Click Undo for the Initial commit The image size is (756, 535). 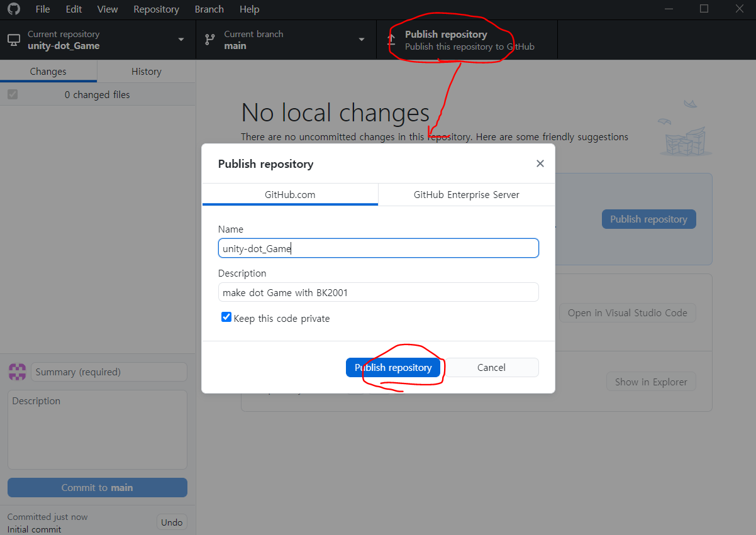[172, 522]
